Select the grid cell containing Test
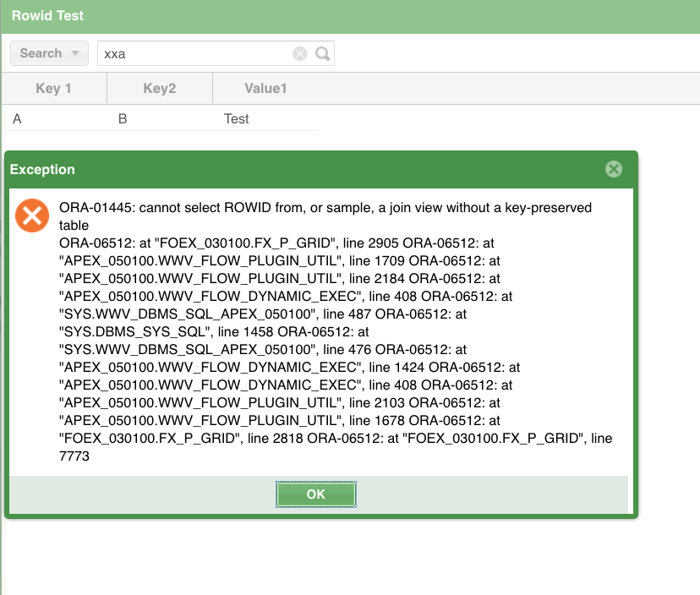Screen dimensions: 700x595 [x=236, y=118]
